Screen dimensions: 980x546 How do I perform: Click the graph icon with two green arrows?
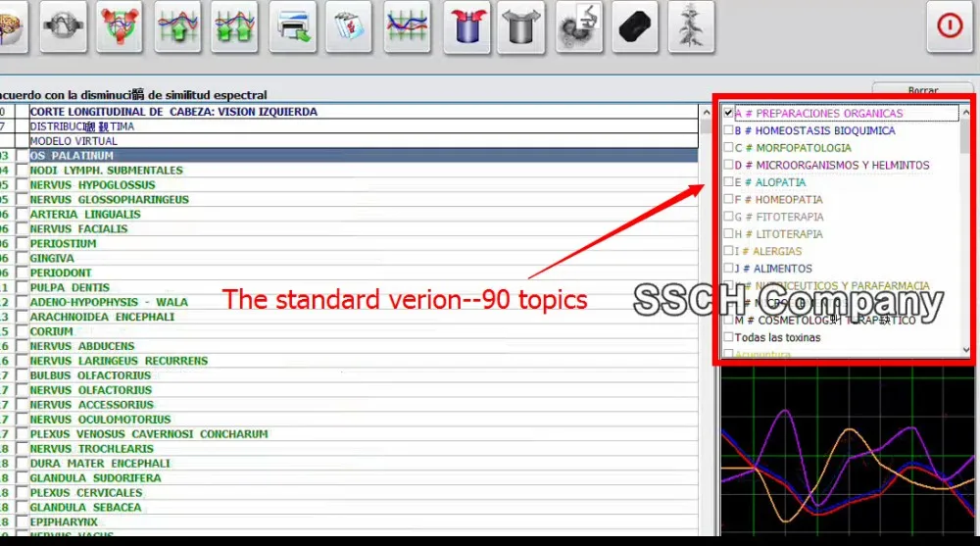tap(234, 26)
